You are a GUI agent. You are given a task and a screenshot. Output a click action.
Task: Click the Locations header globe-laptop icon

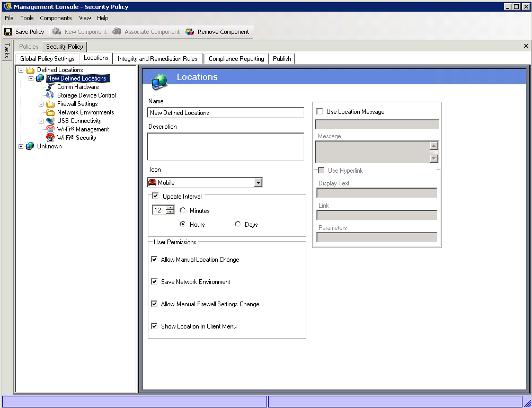click(x=159, y=82)
